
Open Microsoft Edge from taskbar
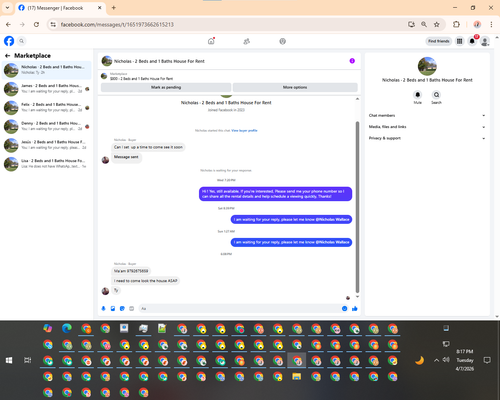tap(67, 329)
